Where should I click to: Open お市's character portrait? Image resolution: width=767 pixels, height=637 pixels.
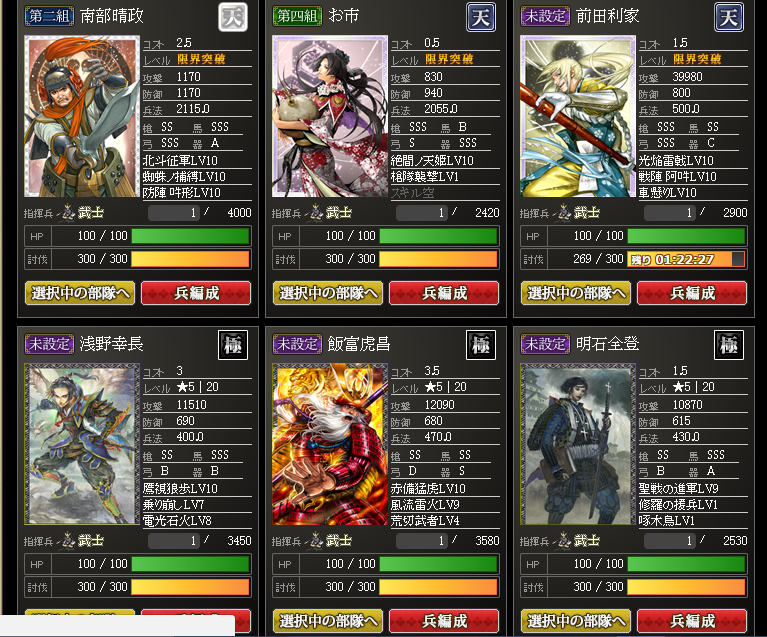pyautogui.click(x=330, y=116)
